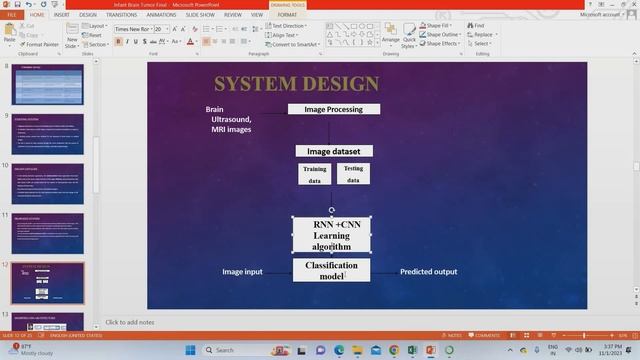Screen dimensions: 640x360
Task: Open the Shape Fill dropdown
Action: point(436,25)
